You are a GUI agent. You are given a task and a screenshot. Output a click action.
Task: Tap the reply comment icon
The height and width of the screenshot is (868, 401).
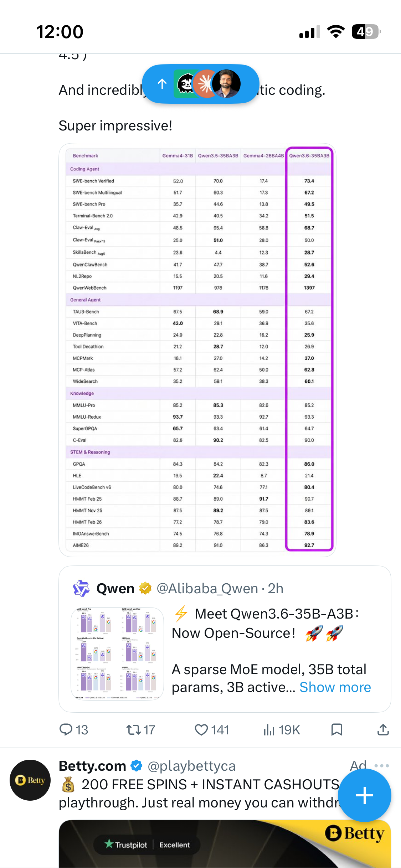66,729
